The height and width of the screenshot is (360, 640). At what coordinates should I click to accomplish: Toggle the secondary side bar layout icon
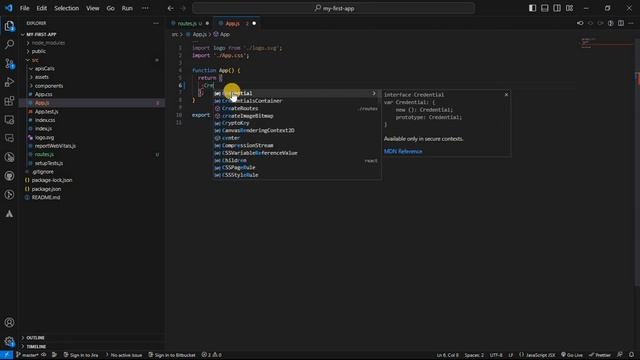point(557,8)
